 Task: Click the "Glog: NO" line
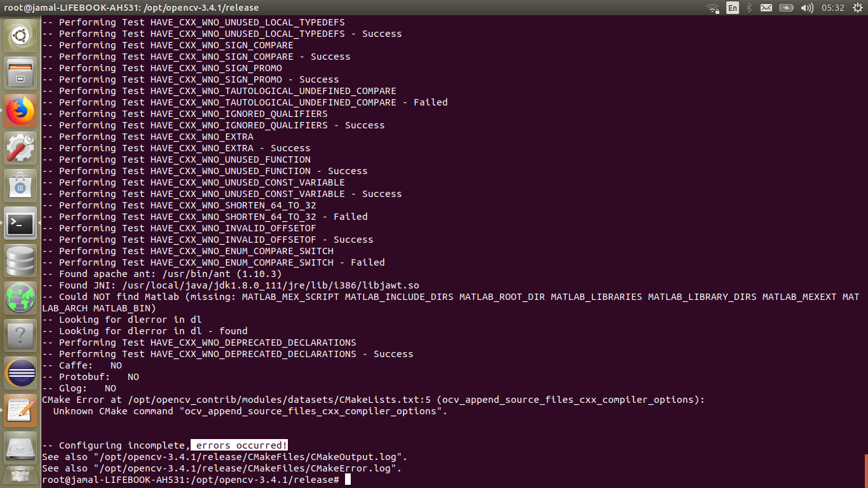coord(79,388)
